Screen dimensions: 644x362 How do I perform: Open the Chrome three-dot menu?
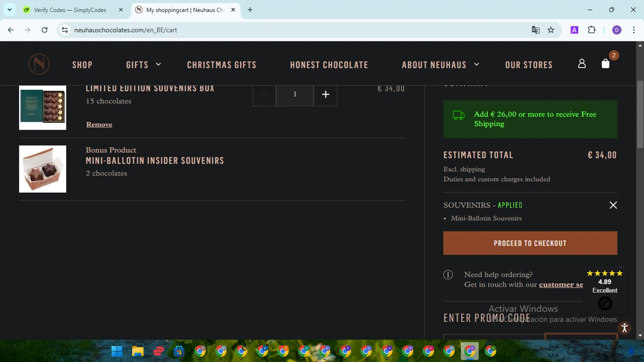634,30
